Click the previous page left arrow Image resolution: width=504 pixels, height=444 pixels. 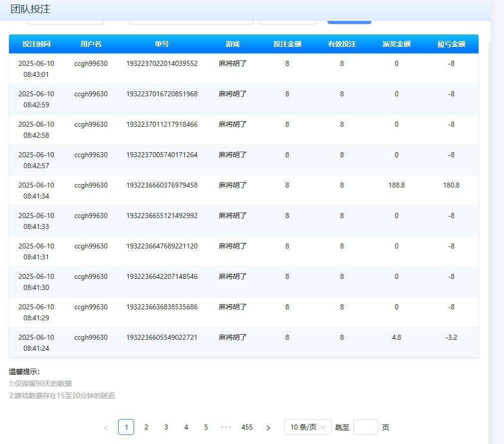(106, 428)
